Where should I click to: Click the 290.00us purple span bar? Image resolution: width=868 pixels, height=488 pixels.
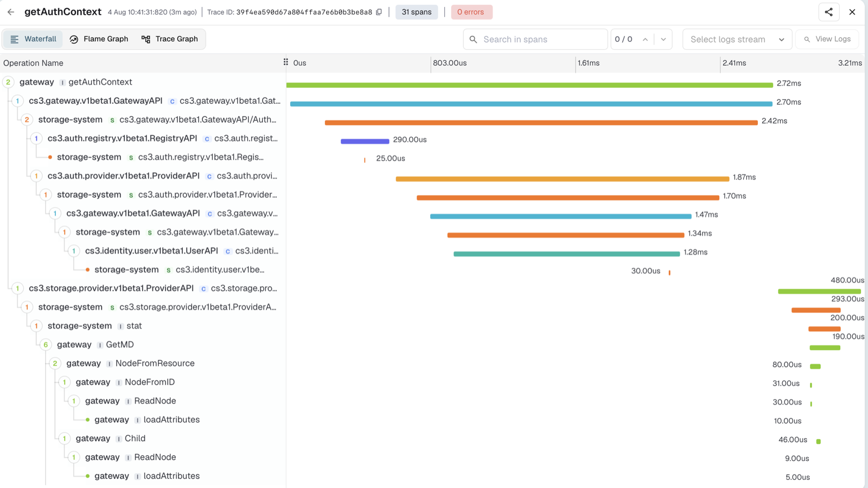[365, 141]
